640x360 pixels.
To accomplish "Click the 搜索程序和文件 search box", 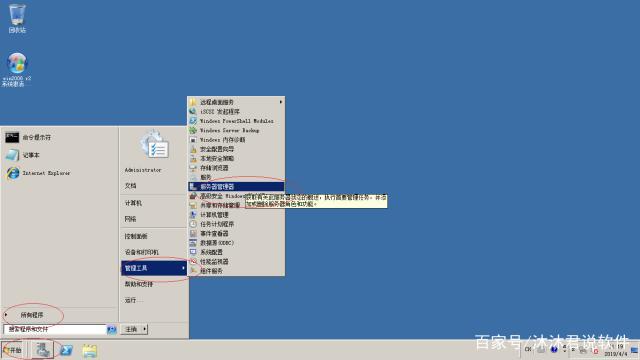I will 55,329.
